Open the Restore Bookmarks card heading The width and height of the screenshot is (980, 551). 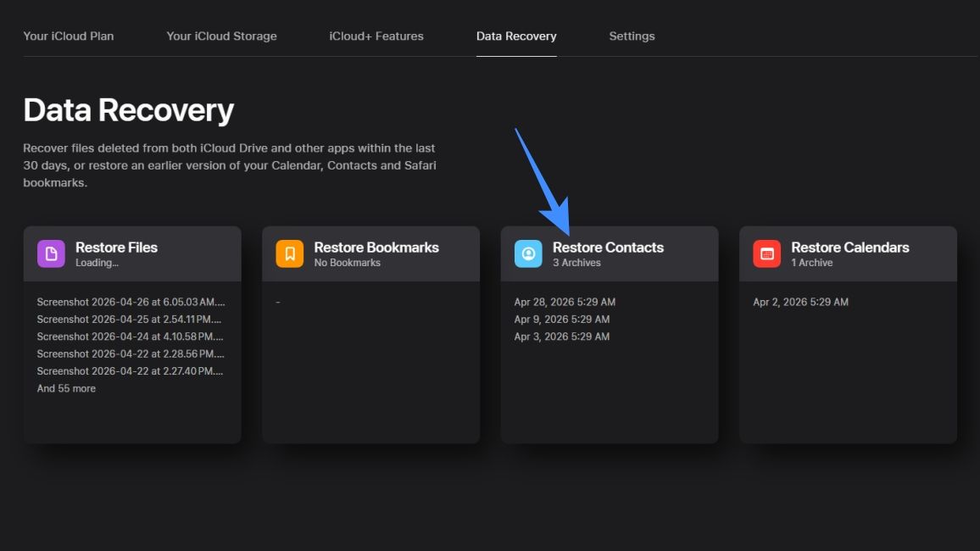[376, 248]
